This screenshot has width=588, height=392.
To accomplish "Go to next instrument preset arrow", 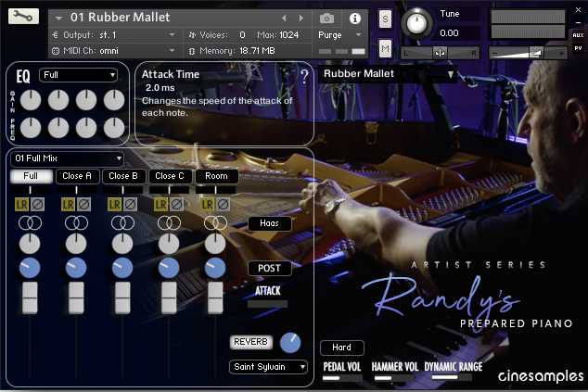I will point(300,18).
